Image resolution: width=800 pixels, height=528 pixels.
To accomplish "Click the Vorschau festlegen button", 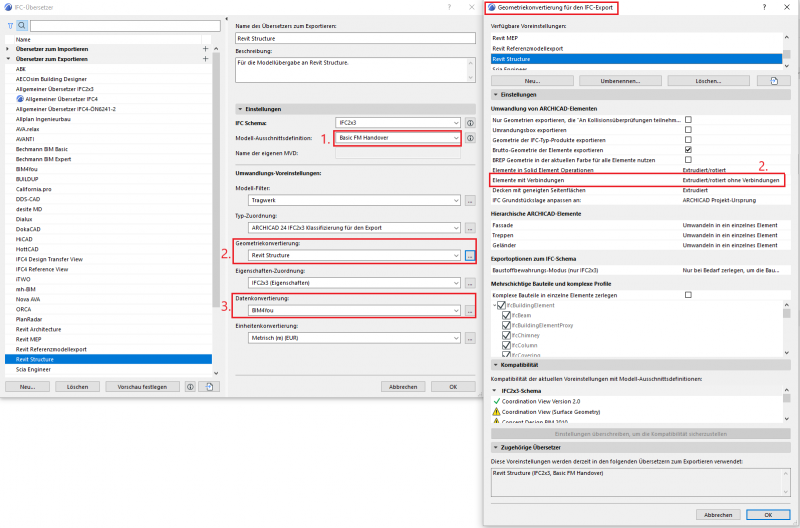I will coord(142,386).
